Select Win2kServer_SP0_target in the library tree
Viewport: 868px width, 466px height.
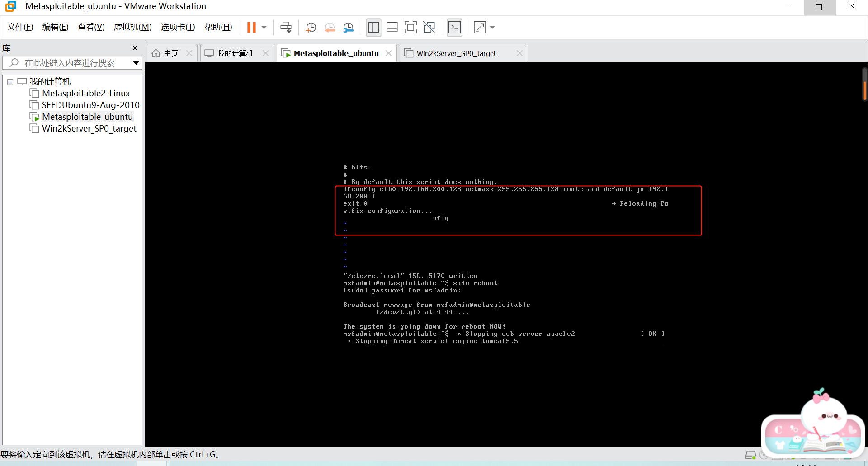pos(89,129)
